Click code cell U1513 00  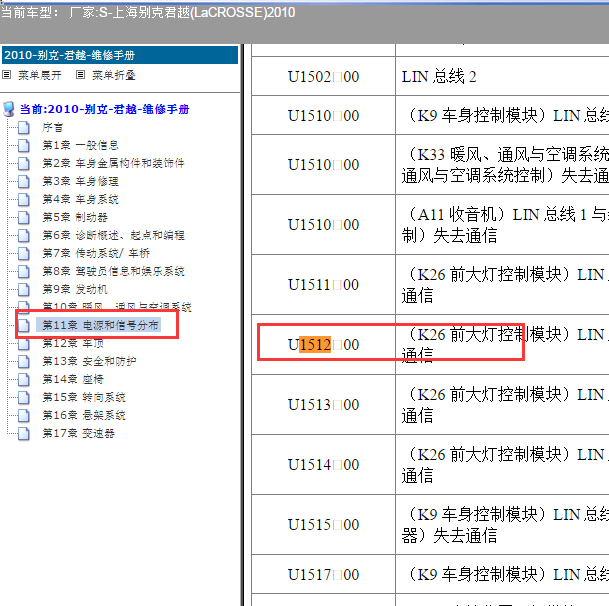[x=323, y=405]
